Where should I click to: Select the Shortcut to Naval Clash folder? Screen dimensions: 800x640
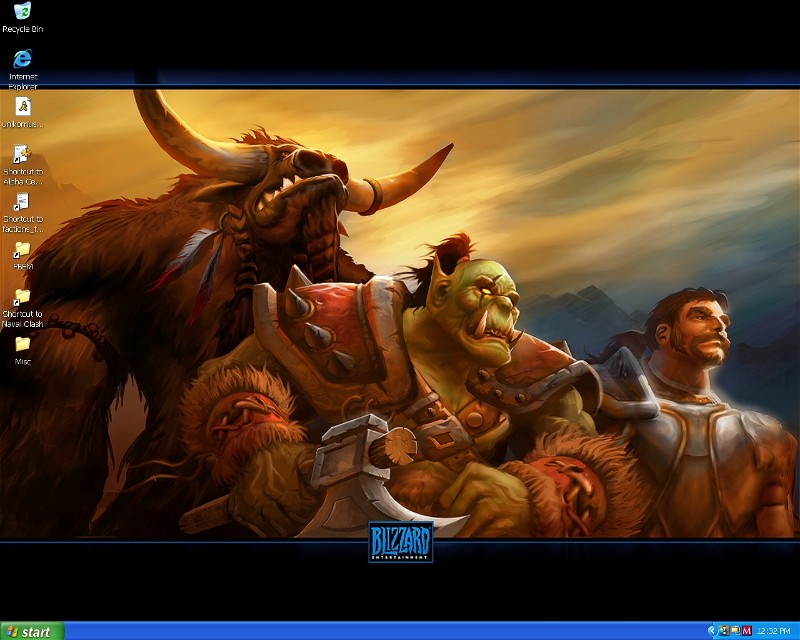[22, 296]
